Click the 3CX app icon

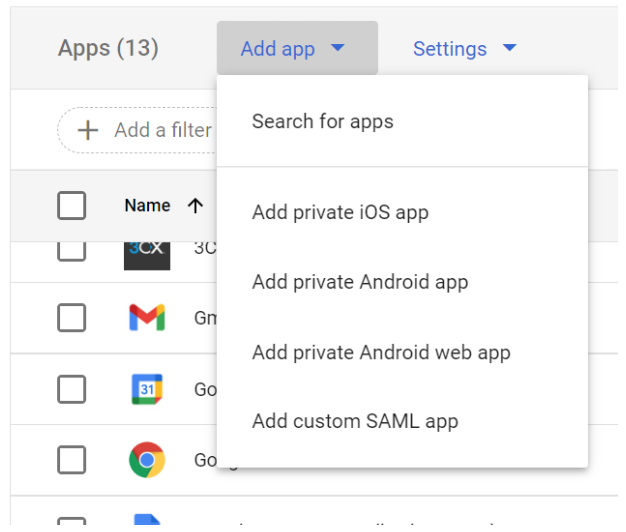[147, 256]
